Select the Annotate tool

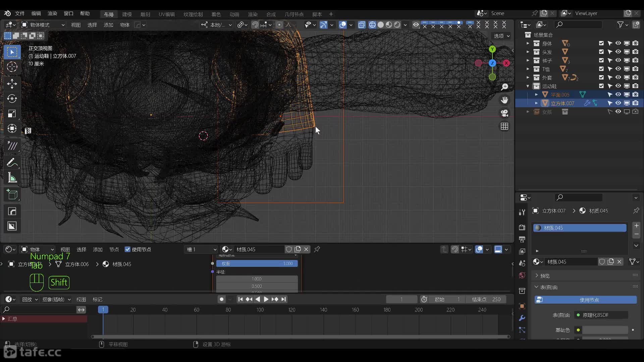[12, 163]
